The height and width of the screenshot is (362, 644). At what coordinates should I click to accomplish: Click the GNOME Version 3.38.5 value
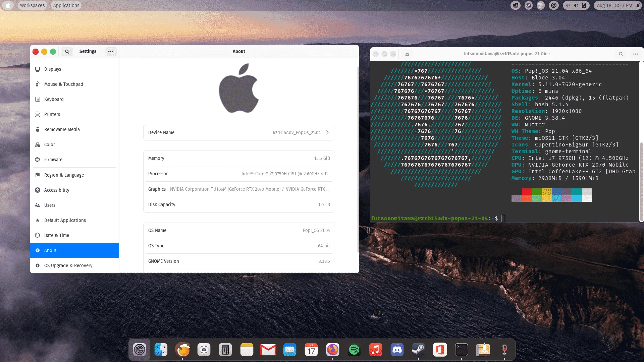pyautogui.click(x=324, y=261)
